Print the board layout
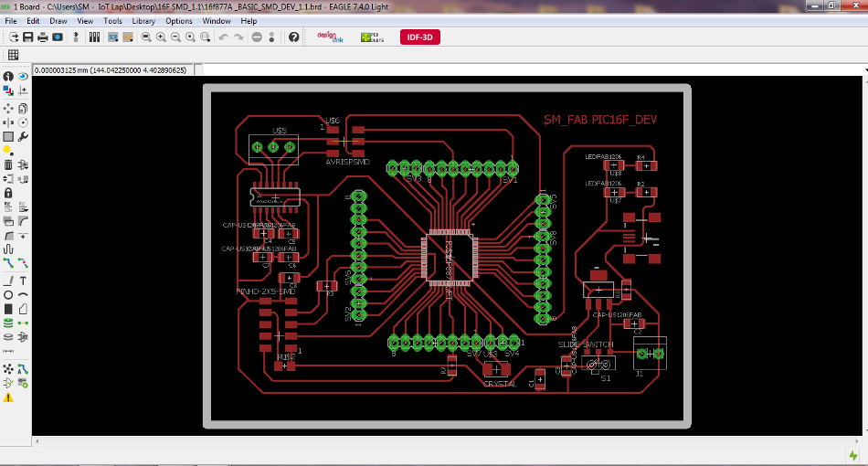The width and height of the screenshot is (868, 466). coord(43,37)
